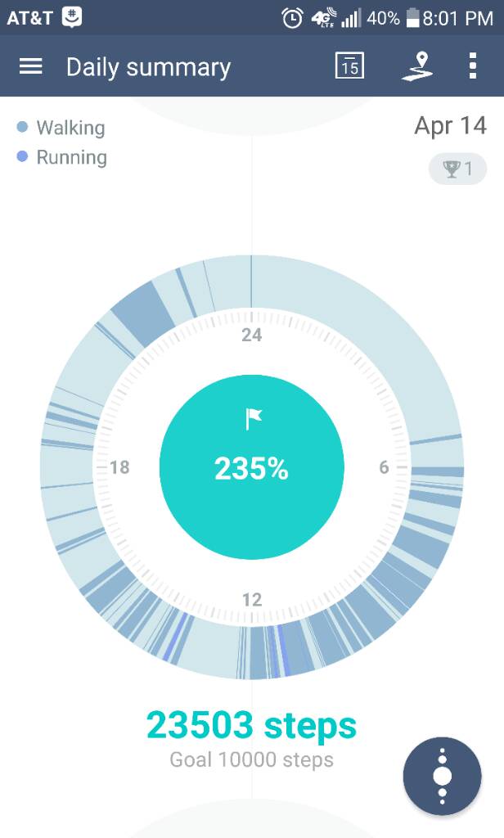Tap the Running legend color dot
This screenshot has height=838, width=504.
coord(22,156)
